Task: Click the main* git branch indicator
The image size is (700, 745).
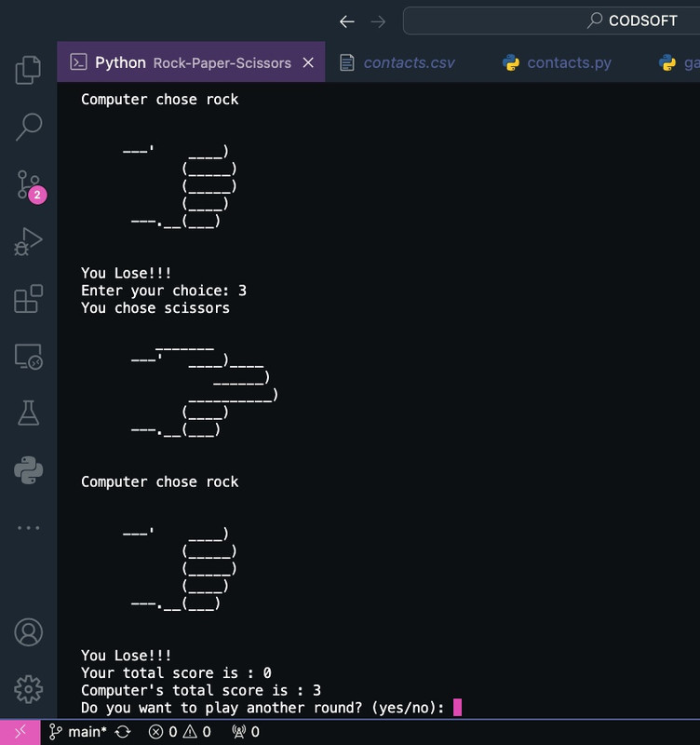Action: 78,732
